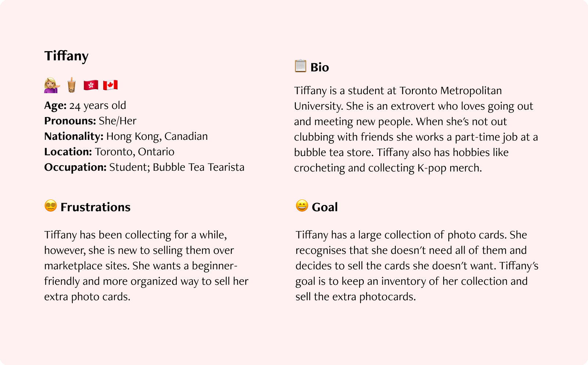Viewport: 588px width, 365px height.
Task: Click the dizzy face emoji by Frustrations
Action: click(x=51, y=206)
